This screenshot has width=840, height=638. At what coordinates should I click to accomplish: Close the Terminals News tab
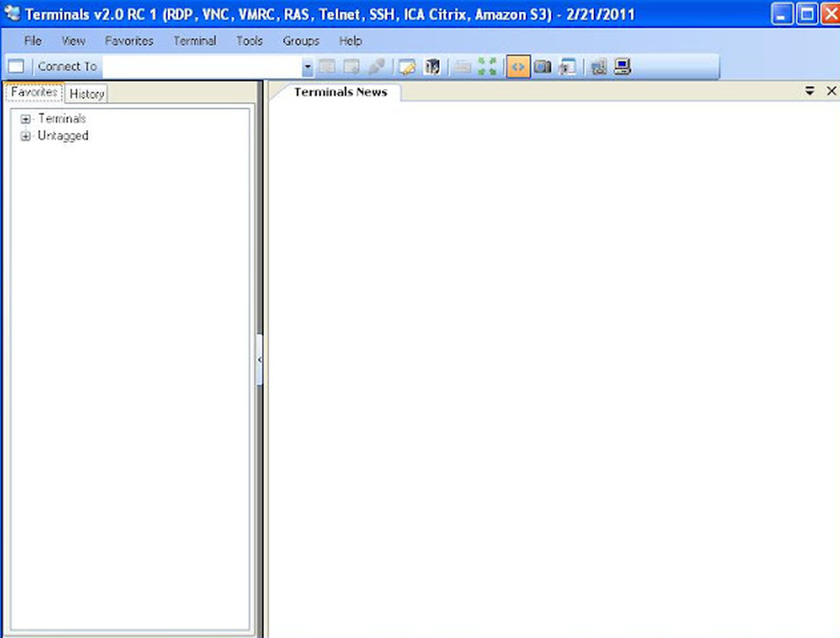832,91
